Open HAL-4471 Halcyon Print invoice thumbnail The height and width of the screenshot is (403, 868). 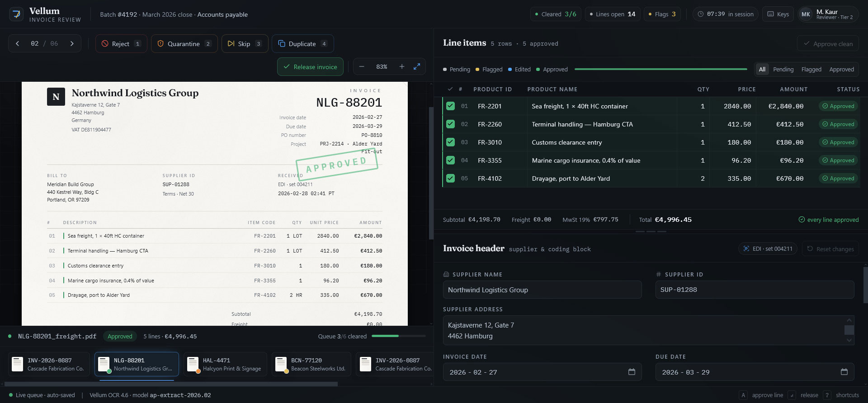[225, 364]
